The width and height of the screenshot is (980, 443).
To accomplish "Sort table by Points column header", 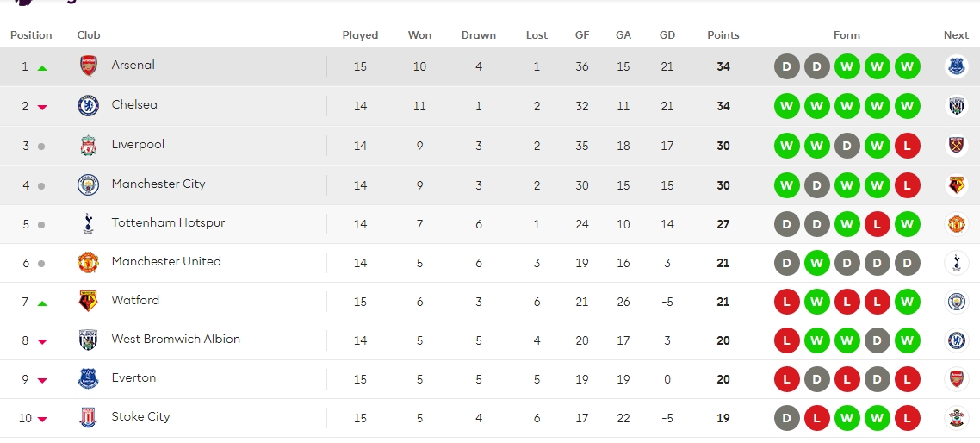I will [723, 35].
